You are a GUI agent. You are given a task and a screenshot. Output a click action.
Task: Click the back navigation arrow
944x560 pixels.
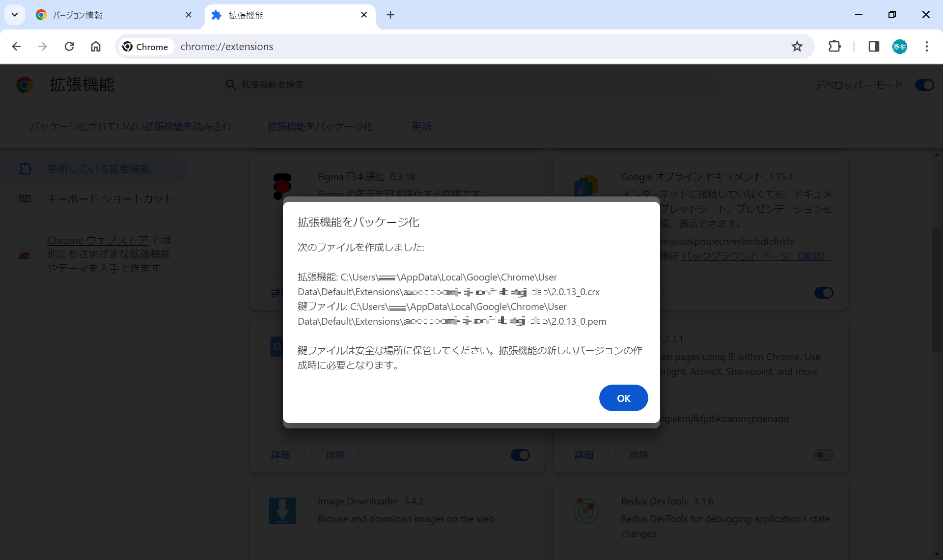coord(16,46)
